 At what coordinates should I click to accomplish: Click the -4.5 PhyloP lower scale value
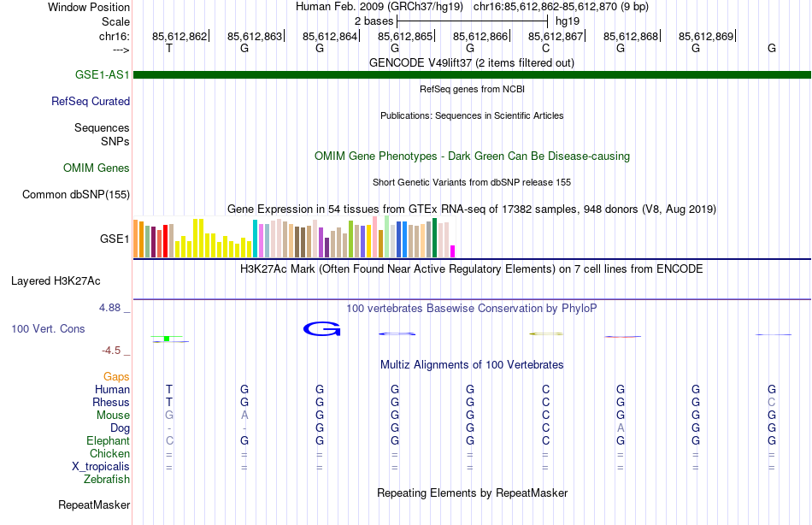[111, 351]
